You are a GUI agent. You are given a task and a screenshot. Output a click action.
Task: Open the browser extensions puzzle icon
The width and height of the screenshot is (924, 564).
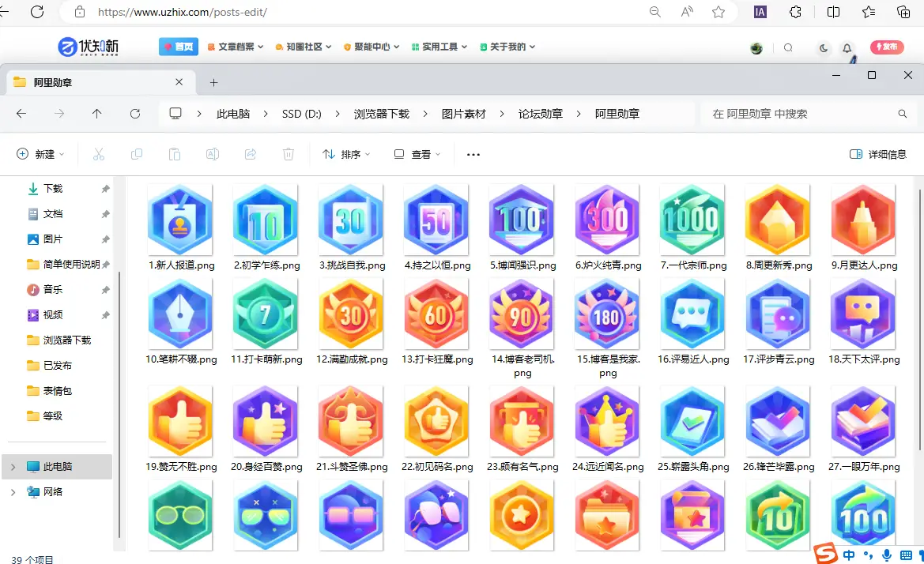(796, 12)
